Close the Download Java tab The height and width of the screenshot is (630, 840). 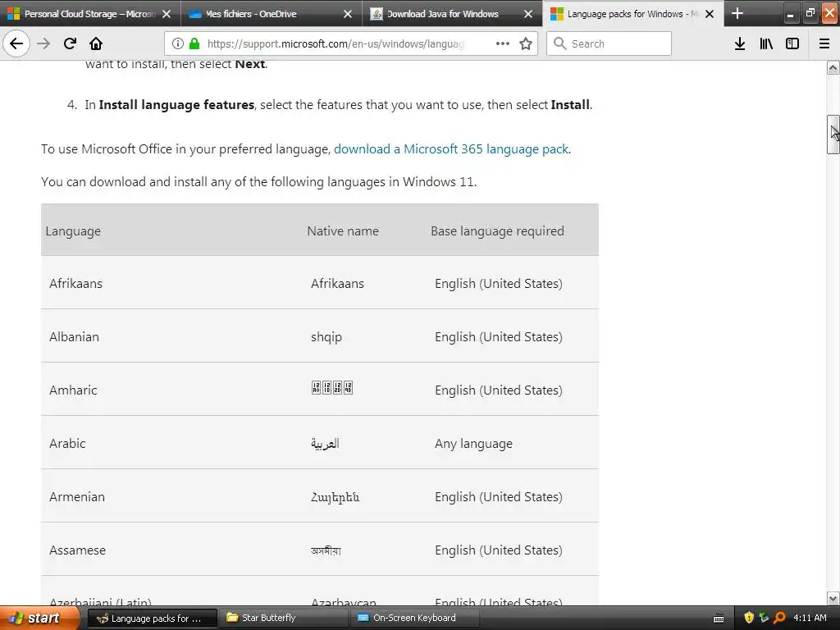[x=528, y=14]
